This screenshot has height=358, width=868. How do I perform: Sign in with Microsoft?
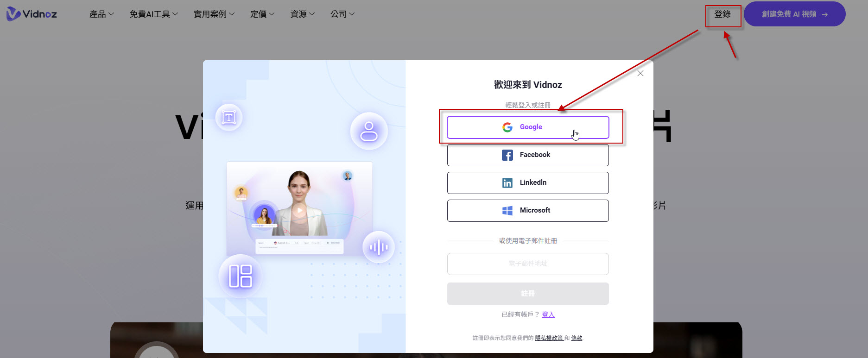[x=528, y=211]
